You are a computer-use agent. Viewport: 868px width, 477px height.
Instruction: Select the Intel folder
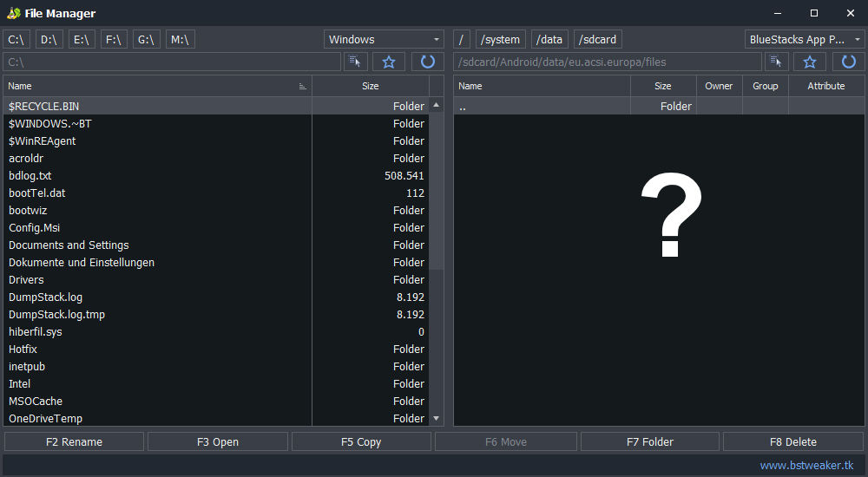(216, 383)
